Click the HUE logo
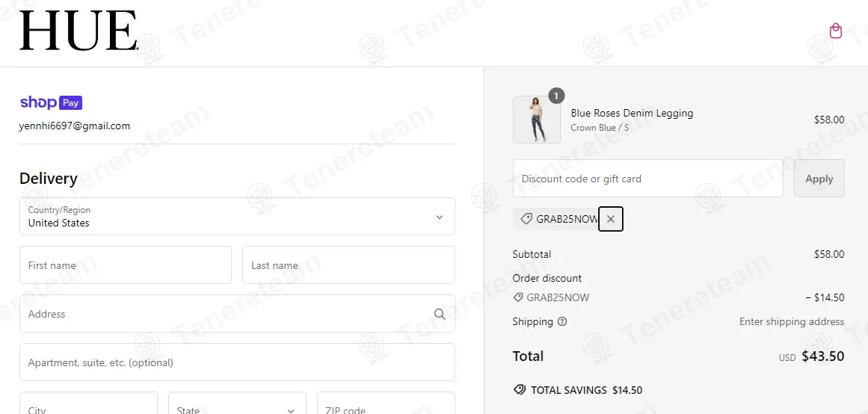The width and height of the screenshot is (868, 414). (78, 31)
